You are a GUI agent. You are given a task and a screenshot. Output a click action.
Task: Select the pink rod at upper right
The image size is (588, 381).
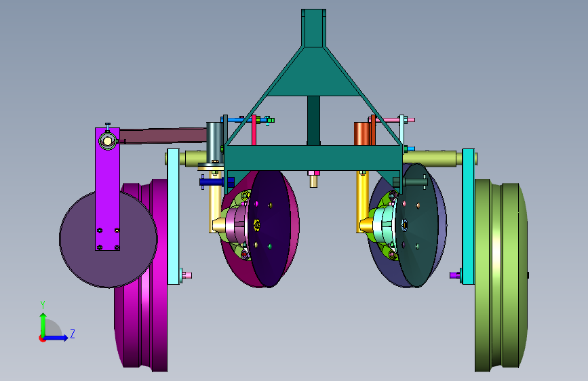point(392,120)
